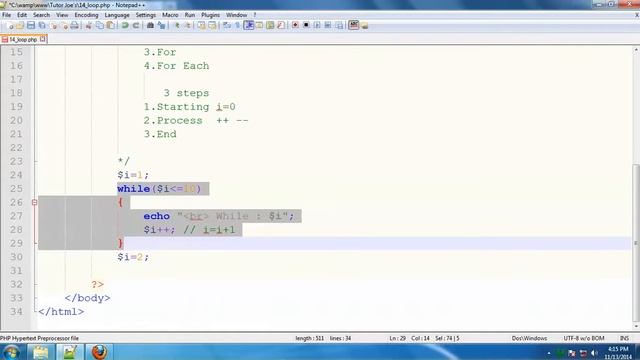Click the Copy toolbar icon
This screenshot has height=360, width=640.
[100, 25]
